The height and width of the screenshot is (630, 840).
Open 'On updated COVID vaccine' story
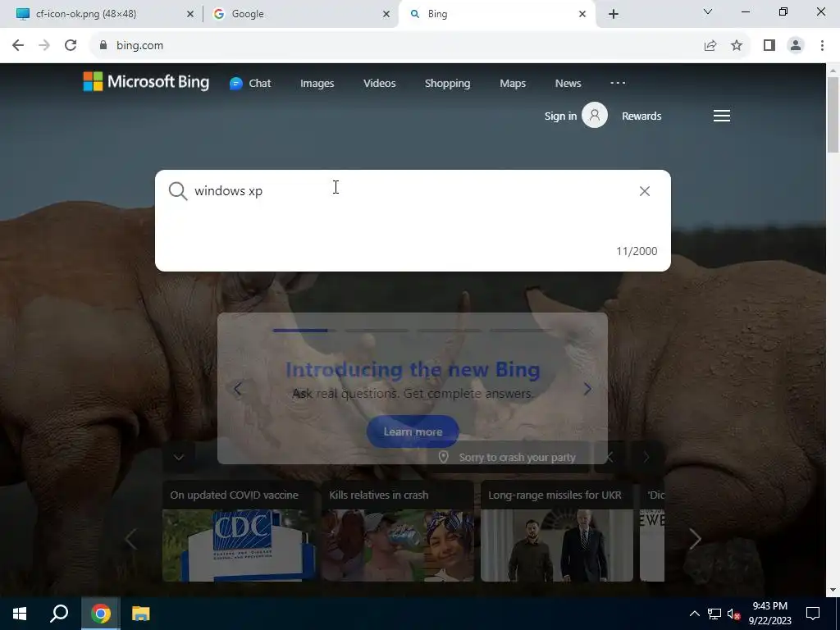pos(239,531)
